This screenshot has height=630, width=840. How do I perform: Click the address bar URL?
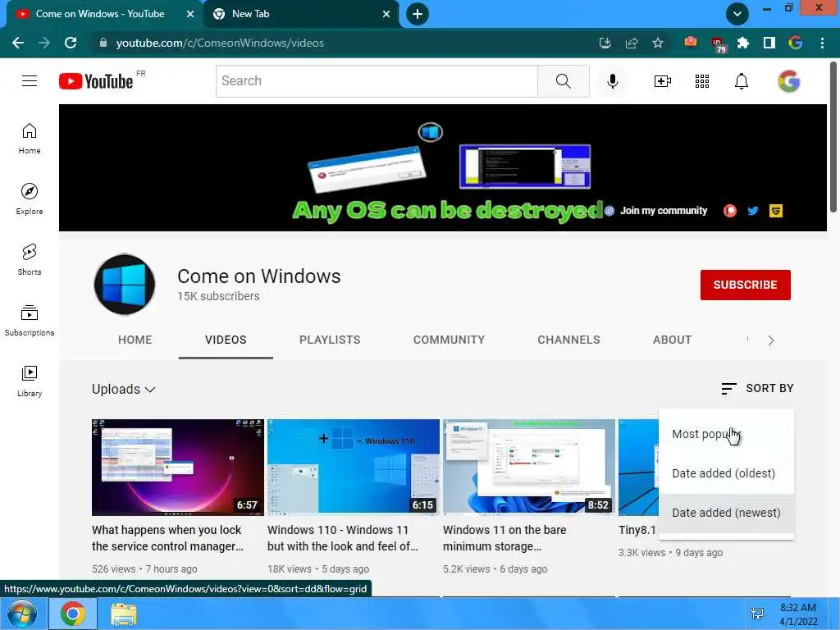[220, 43]
